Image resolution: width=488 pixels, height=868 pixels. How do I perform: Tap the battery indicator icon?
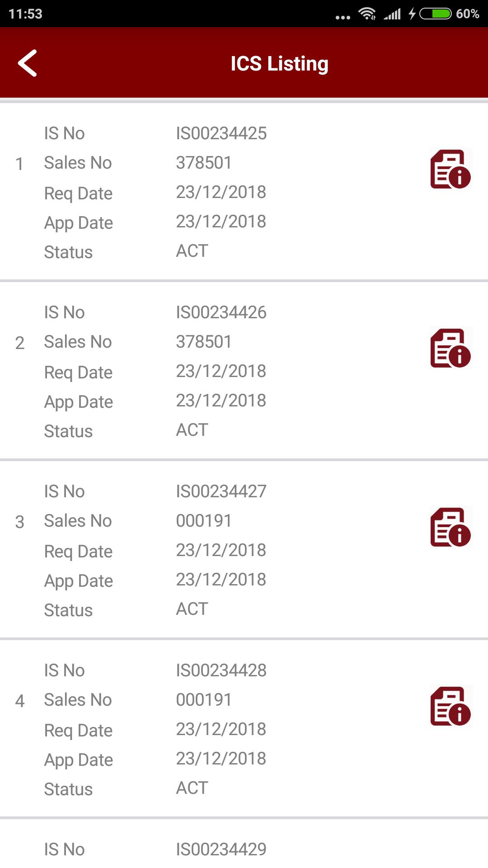pyautogui.click(x=435, y=14)
